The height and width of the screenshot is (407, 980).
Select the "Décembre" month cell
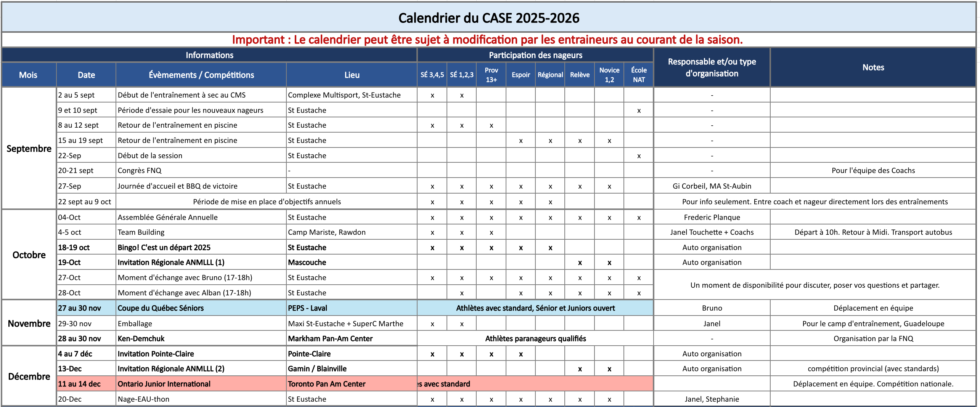[x=29, y=377]
